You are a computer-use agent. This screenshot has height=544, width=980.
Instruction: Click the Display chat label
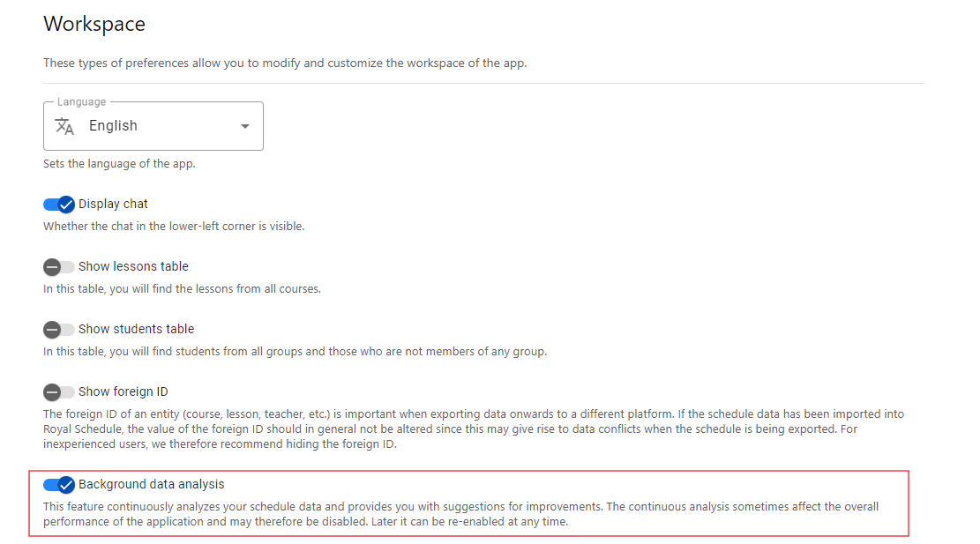[x=113, y=204]
